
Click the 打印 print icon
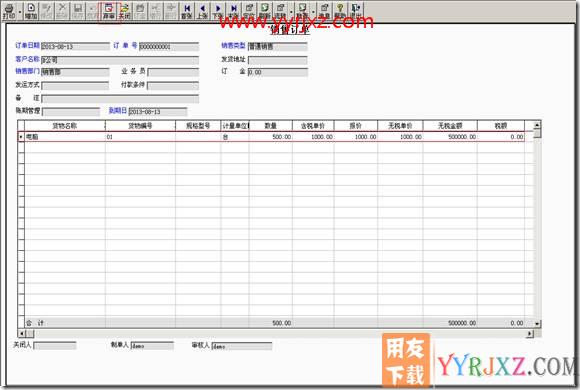click(9, 11)
